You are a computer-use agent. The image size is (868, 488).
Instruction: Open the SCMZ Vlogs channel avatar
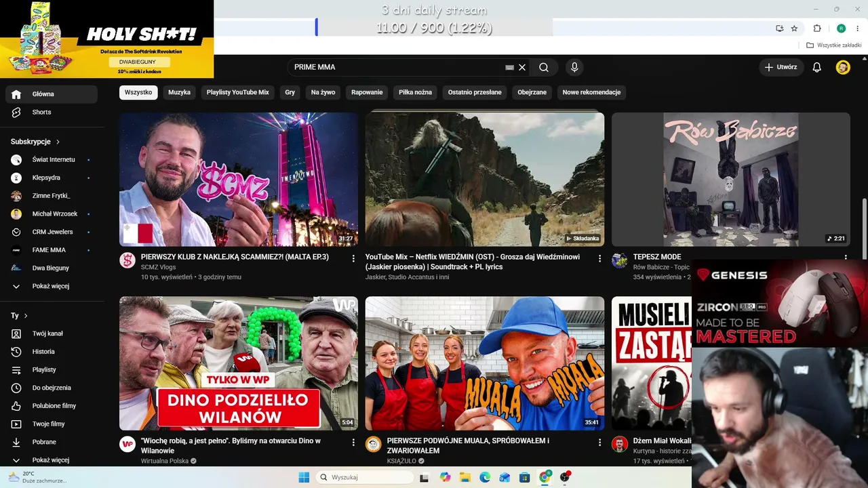(x=127, y=260)
